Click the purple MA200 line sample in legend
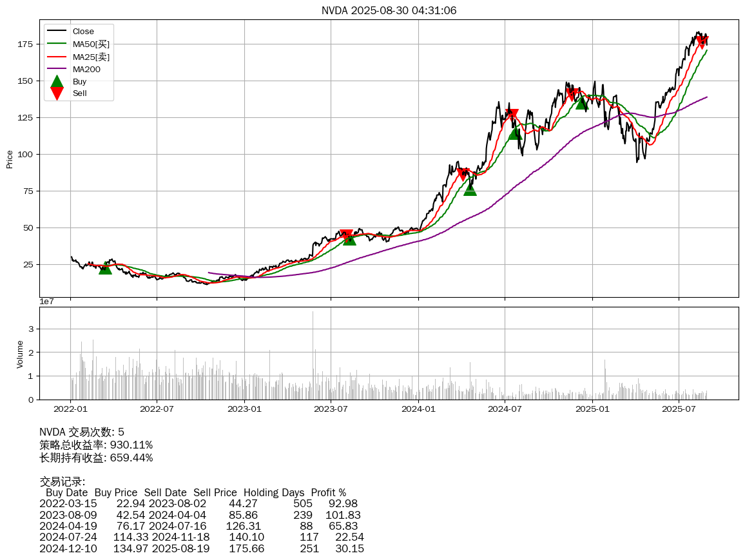Image resolution: width=745 pixels, height=560 pixels. (x=57, y=69)
